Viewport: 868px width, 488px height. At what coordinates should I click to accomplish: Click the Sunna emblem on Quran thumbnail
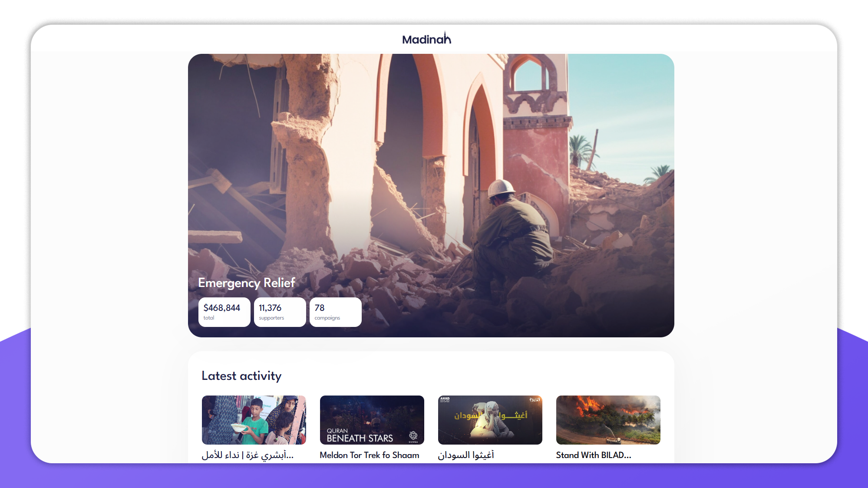pyautogui.click(x=413, y=436)
